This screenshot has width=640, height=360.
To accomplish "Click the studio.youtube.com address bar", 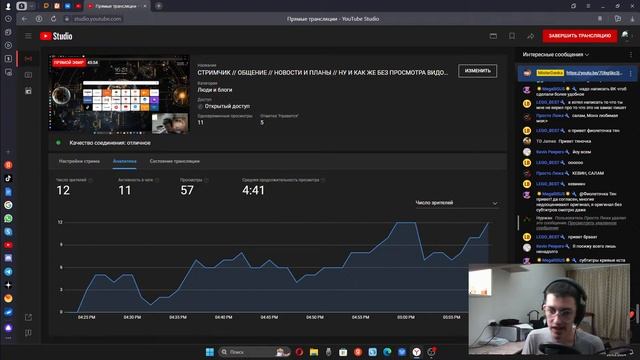I will point(97,19).
